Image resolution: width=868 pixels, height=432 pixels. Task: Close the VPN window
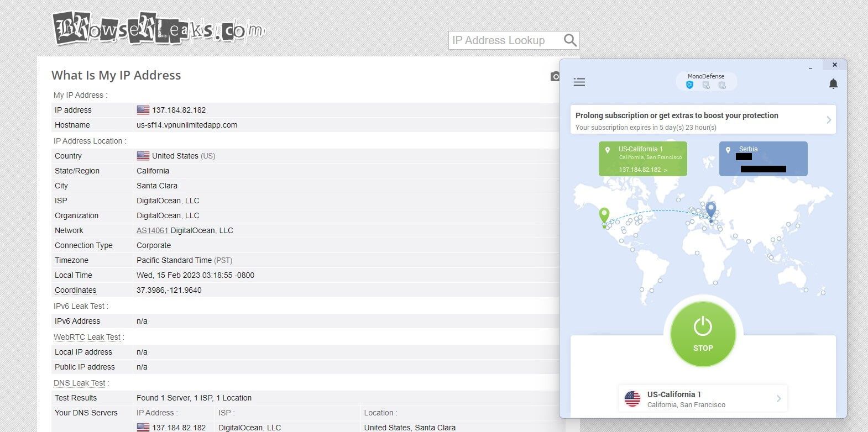pos(835,65)
